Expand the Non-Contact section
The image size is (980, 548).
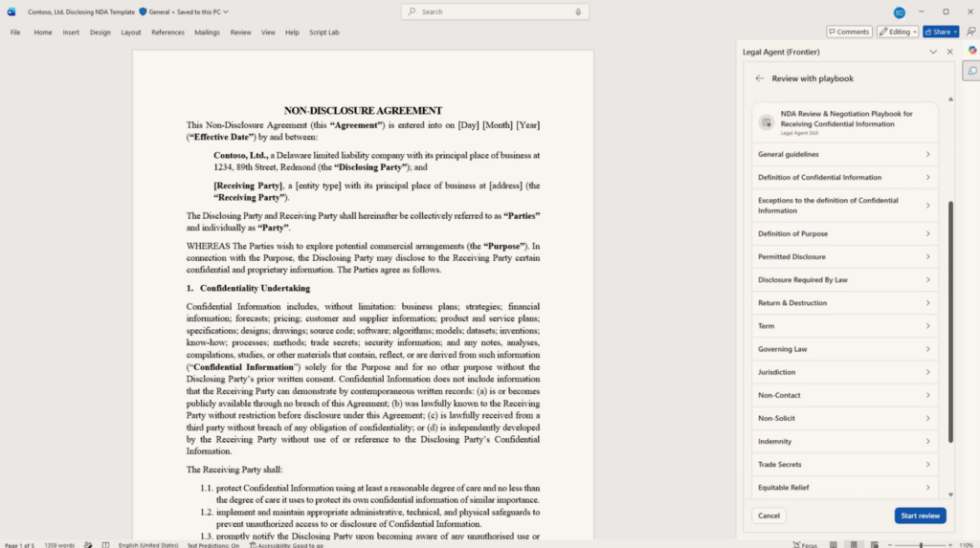click(844, 396)
